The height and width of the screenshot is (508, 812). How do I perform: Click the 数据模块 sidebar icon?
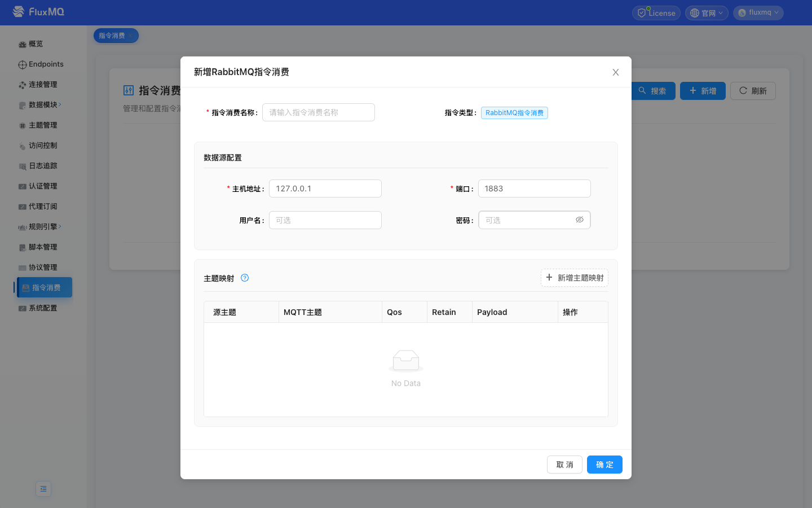[23, 105]
